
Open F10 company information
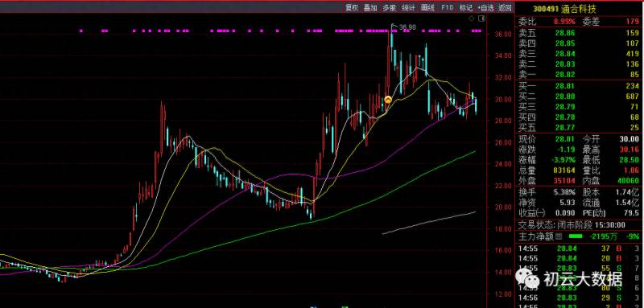447,7
